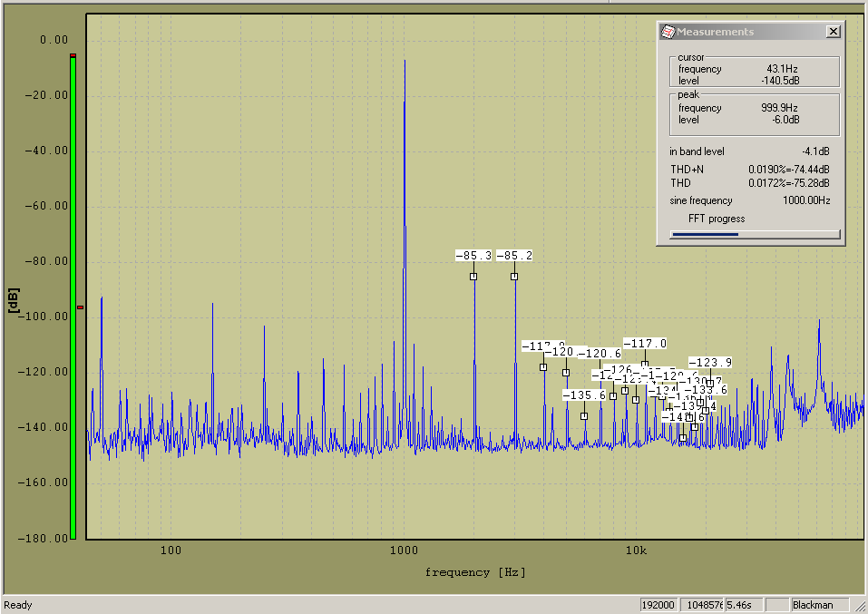The image size is (868, 614).
Task: Click the top red peak indicator on level meter
Action: 73,56
